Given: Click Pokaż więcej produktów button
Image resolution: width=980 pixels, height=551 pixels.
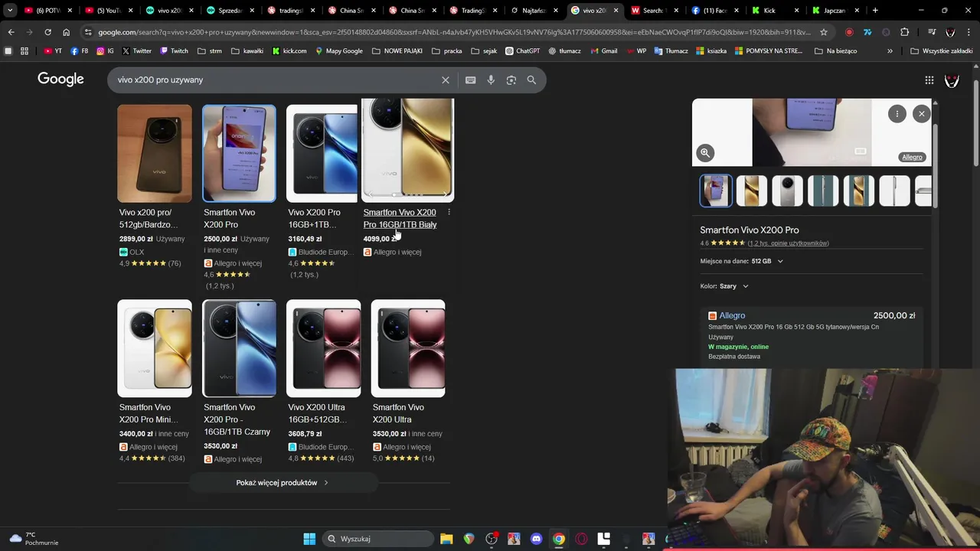Looking at the screenshot, I should [283, 483].
